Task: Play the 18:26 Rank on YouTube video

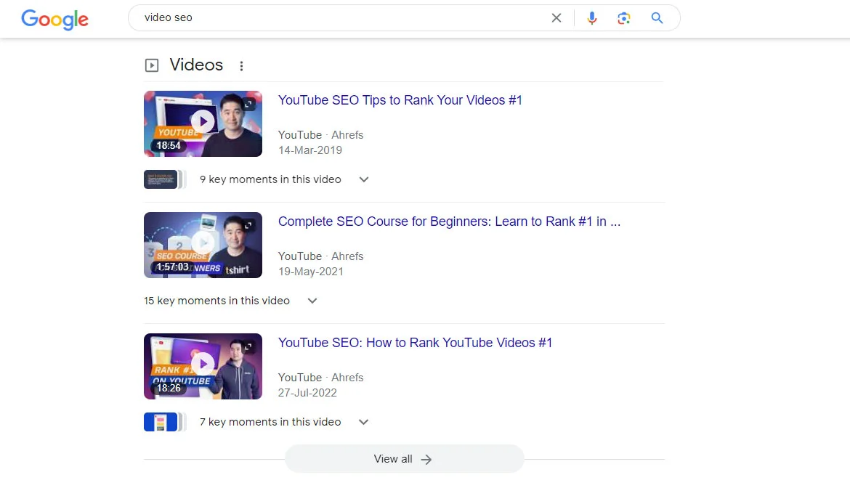Action: pos(203,365)
